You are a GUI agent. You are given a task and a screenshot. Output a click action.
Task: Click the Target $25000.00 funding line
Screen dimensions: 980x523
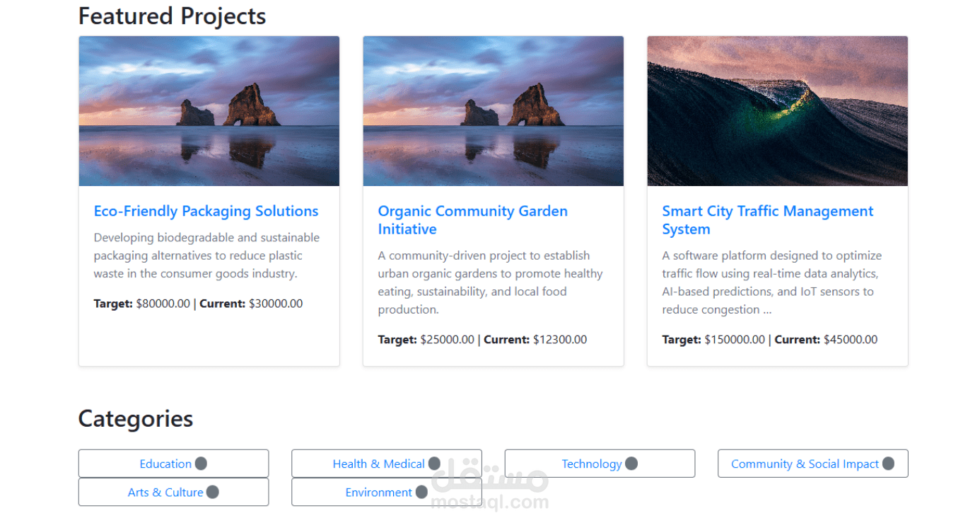tap(482, 340)
